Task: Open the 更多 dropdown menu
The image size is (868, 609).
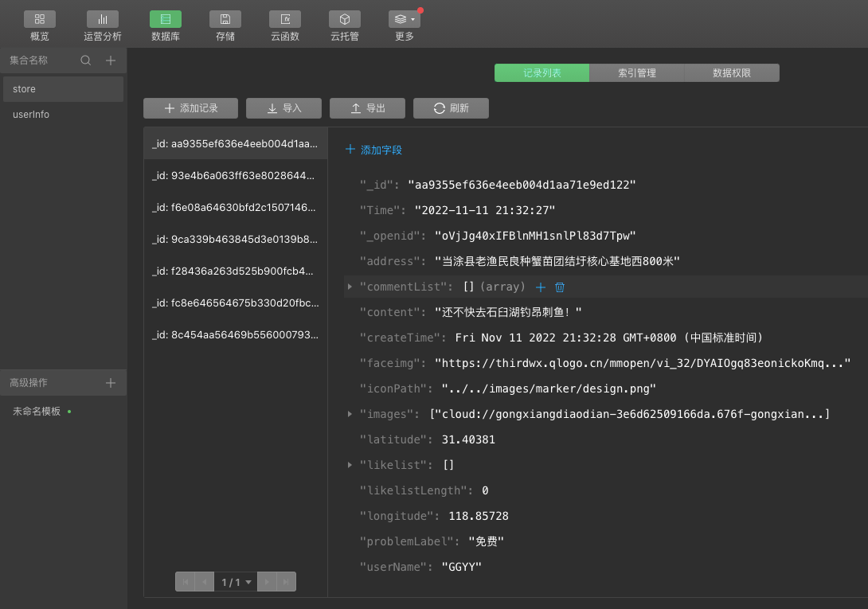Action: point(405,19)
